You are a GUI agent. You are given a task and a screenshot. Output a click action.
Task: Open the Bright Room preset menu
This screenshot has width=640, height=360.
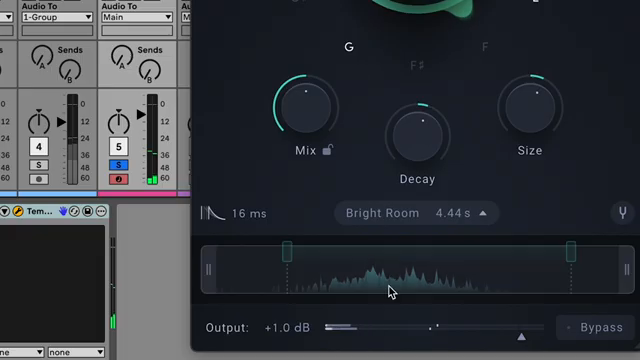pyautogui.click(x=416, y=213)
